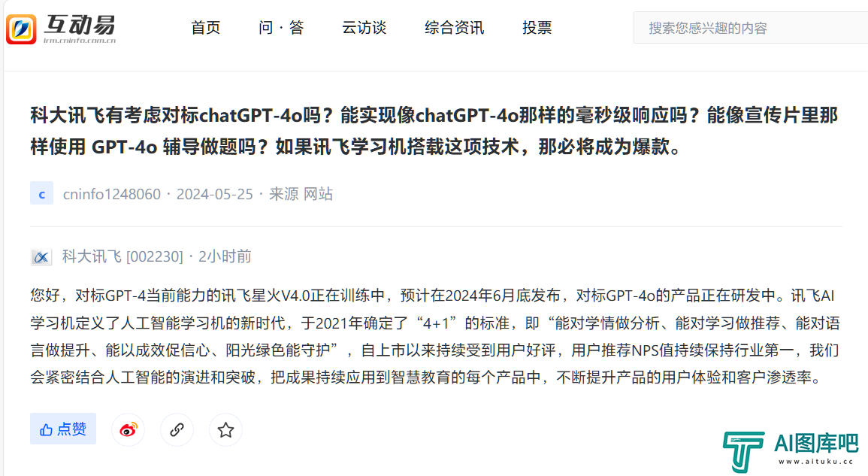868x476 pixels.
Task: Favorite this question with the star icon
Action: pyautogui.click(x=225, y=429)
